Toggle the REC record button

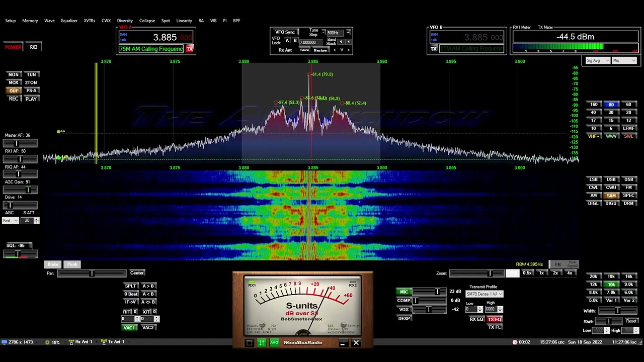[14, 99]
